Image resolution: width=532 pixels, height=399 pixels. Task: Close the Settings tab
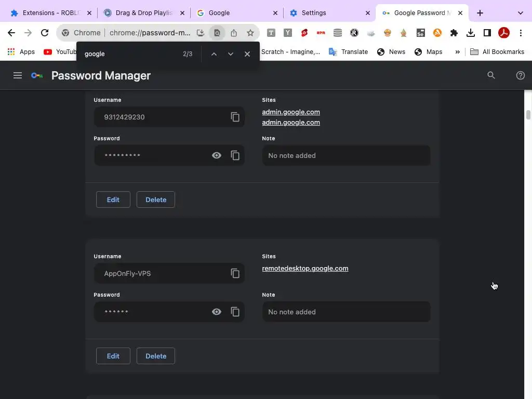(x=367, y=13)
